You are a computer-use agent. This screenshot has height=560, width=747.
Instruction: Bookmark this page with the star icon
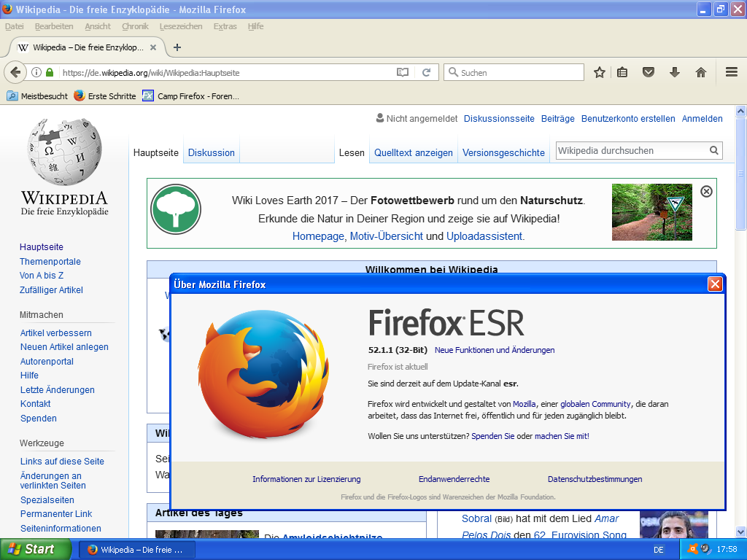tap(600, 72)
